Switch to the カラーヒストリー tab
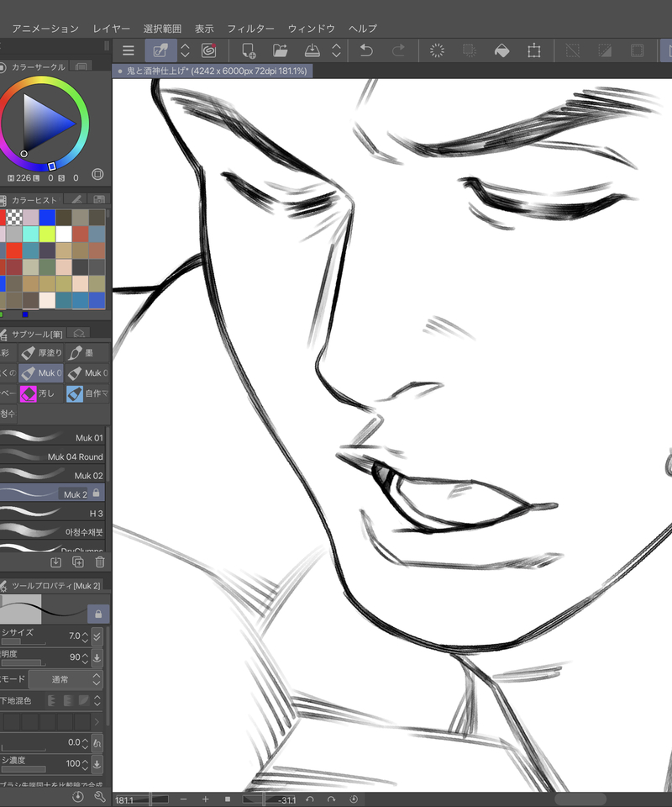672x807 pixels. click(31, 200)
